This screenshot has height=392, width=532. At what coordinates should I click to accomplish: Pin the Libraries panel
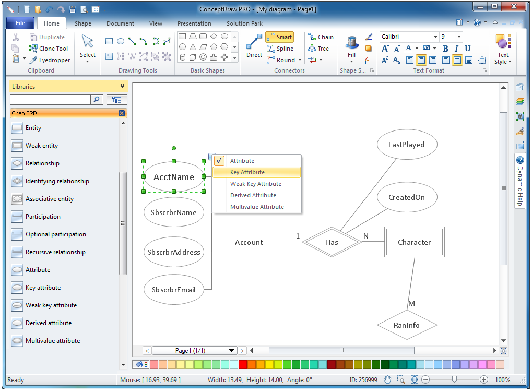[x=123, y=86]
